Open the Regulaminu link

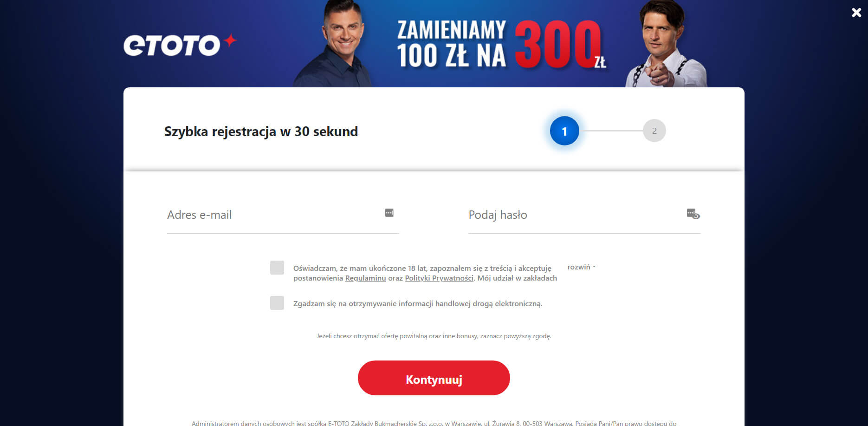pos(366,278)
